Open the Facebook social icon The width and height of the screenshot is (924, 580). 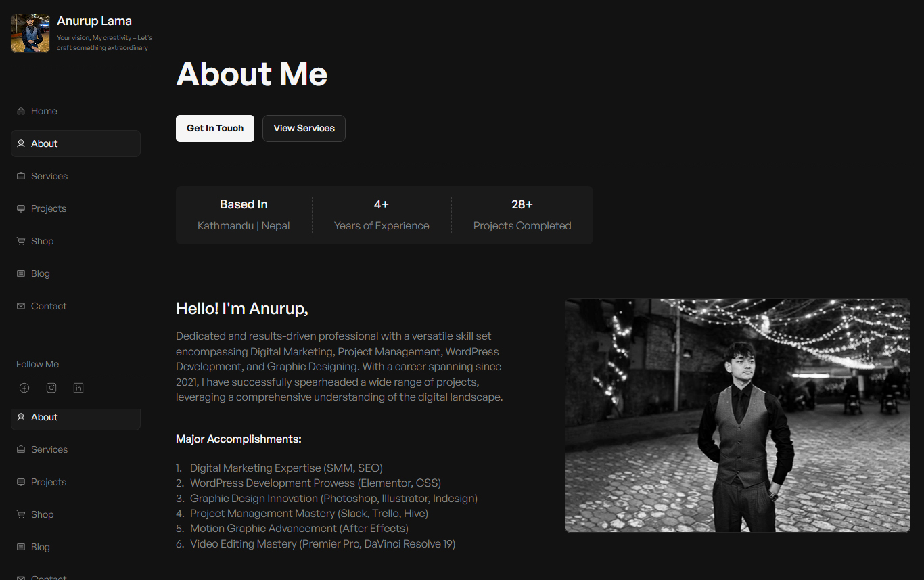click(x=24, y=388)
